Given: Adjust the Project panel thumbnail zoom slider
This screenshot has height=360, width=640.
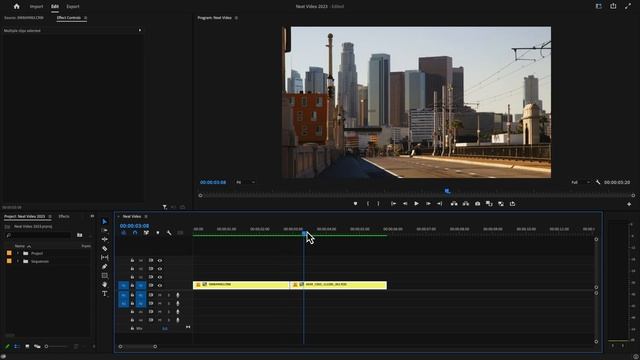Looking at the screenshot, I should coord(56,347).
